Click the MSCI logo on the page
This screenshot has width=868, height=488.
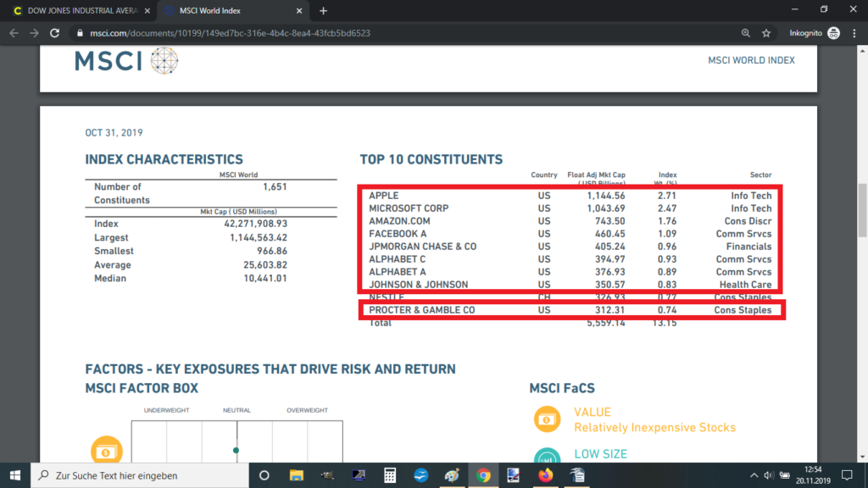[126, 61]
